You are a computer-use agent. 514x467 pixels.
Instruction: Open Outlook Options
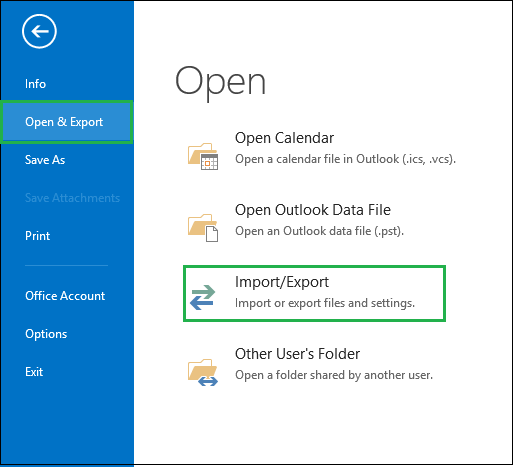46,334
